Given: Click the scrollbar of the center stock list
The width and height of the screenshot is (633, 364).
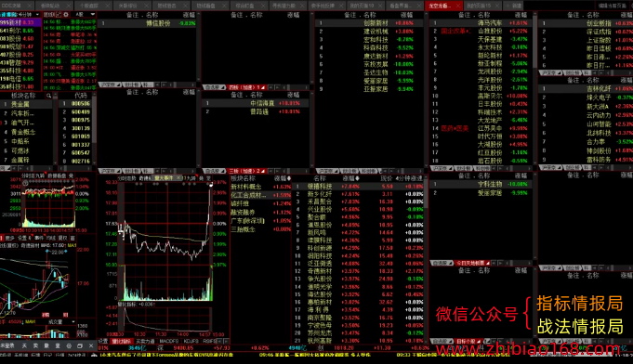Looking at the screenshot, I should point(426,193).
